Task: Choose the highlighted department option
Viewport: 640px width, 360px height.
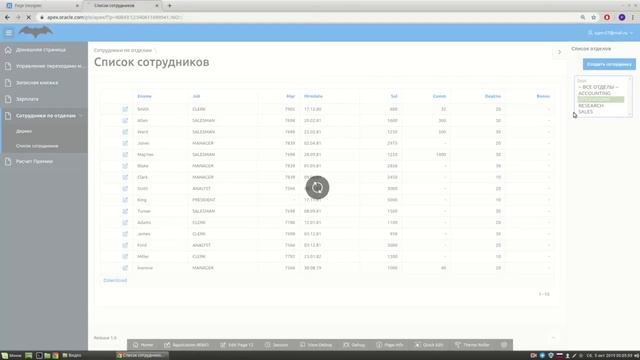Action: pos(600,99)
